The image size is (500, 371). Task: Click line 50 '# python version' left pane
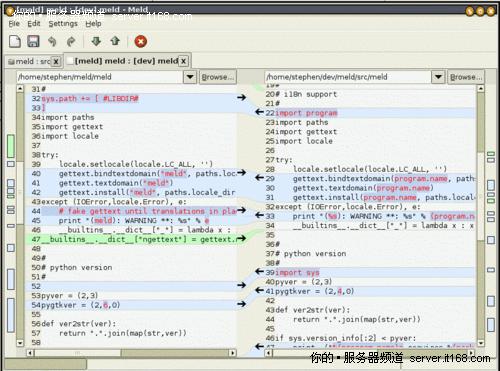click(x=77, y=267)
